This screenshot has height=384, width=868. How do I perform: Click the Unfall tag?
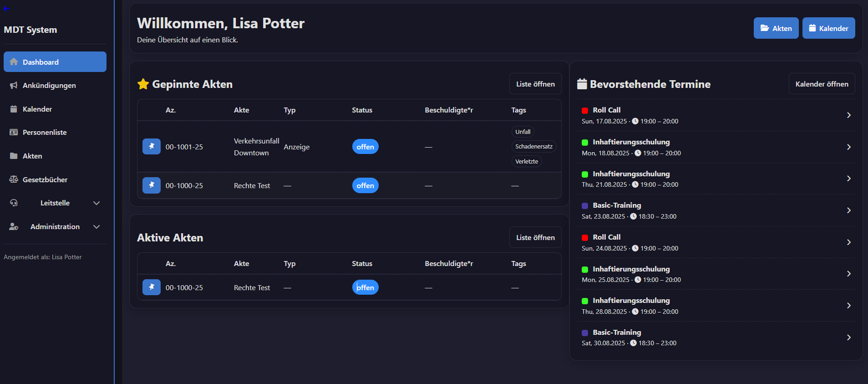click(x=523, y=132)
